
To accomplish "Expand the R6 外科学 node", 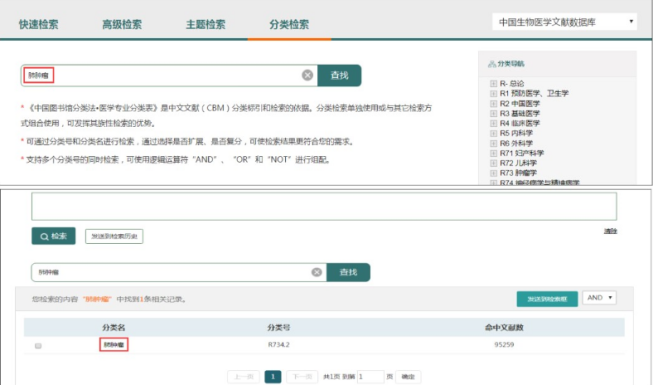I will [493, 143].
